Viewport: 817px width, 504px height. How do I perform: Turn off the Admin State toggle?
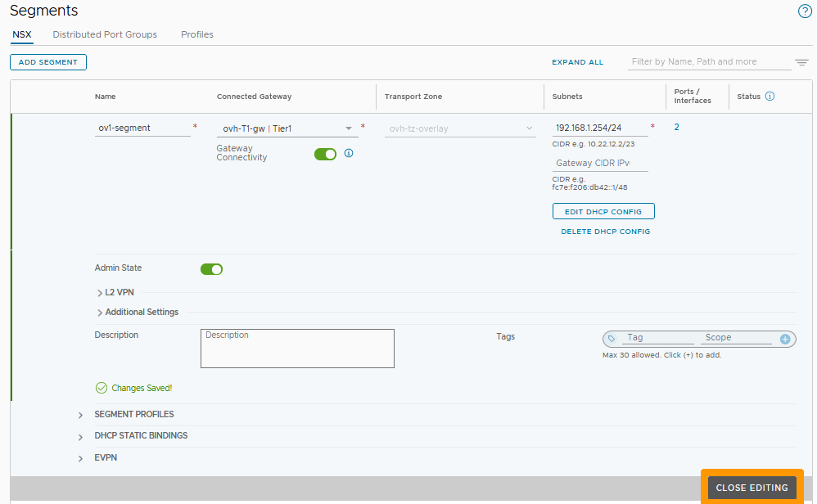pyautogui.click(x=211, y=268)
